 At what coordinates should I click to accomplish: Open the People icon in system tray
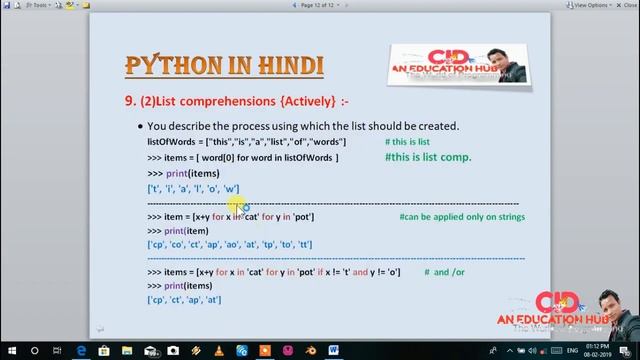pyautogui.click(x=493, y=351)
